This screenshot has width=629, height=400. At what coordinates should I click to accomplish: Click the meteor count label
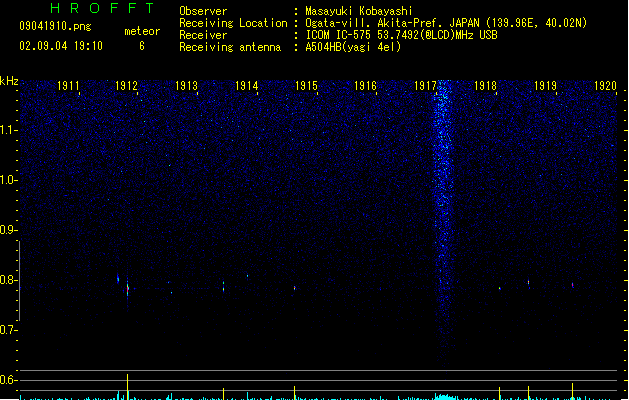pos(142,31)
